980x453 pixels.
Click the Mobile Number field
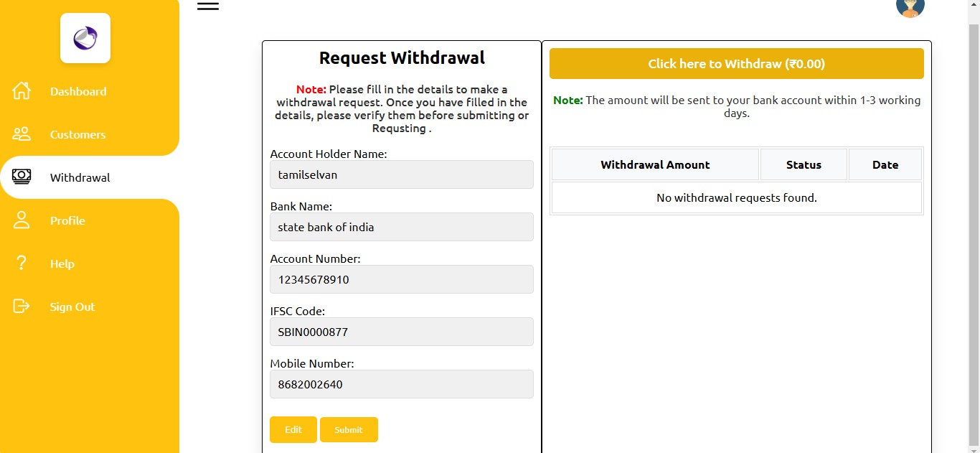[401, 384]
